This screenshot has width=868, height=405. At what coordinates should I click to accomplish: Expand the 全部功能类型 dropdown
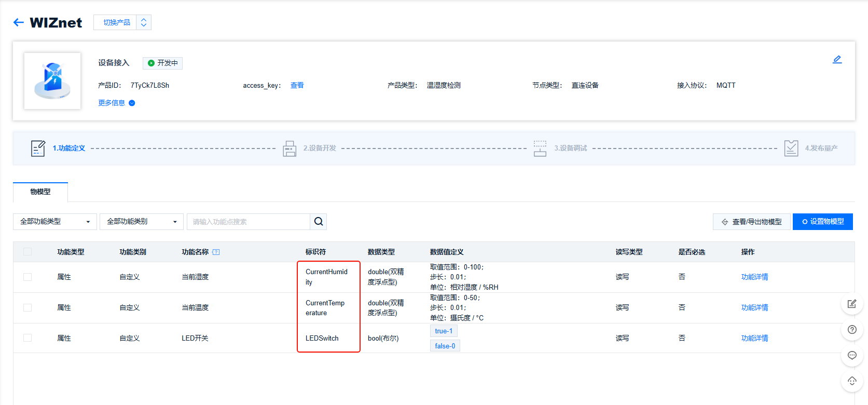tap(54, 222)
